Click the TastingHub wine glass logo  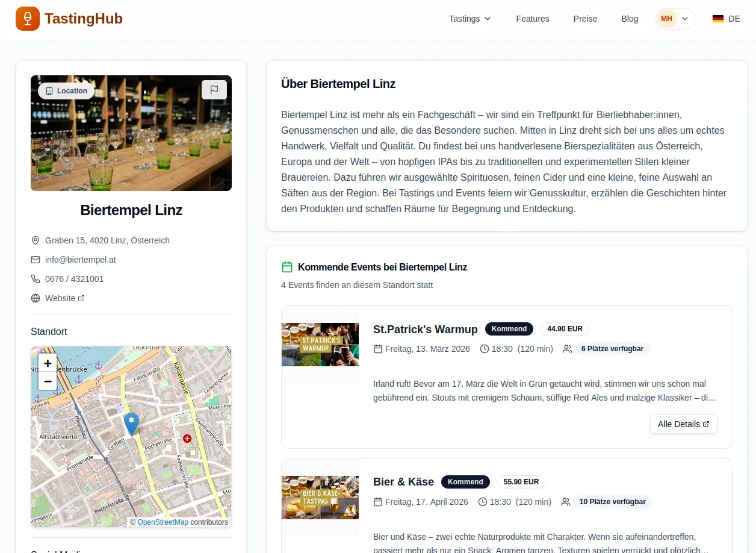[x=28, y=19]
